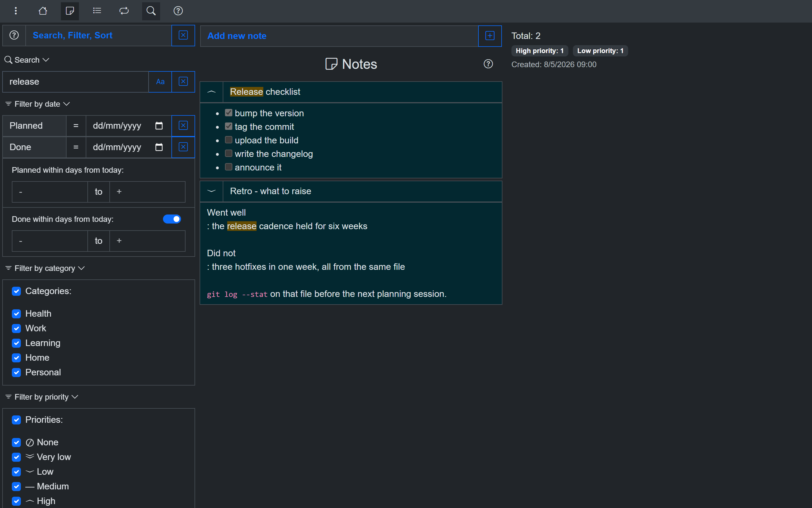Uncheck the Work category
This screenshot has height=508, width=812.
(x=16, y=328)
